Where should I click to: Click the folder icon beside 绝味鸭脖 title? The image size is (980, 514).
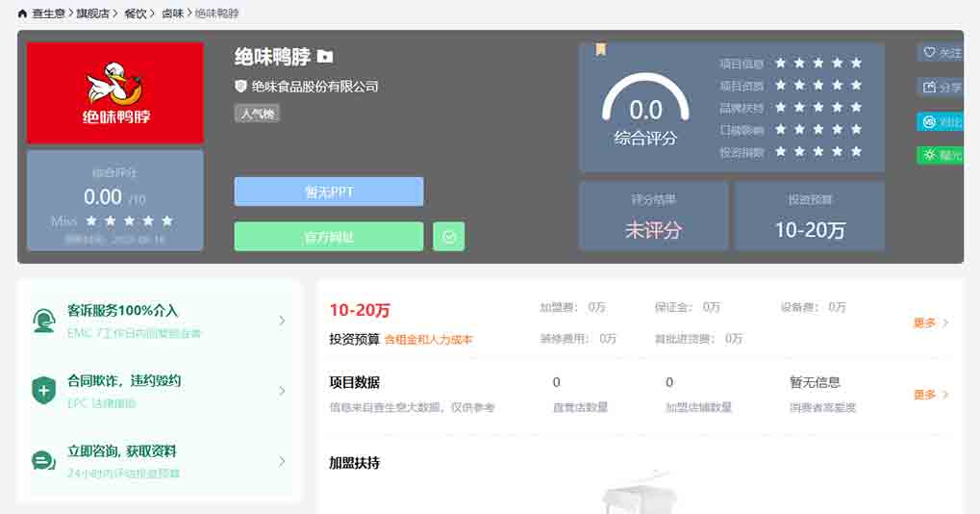point(325,57)
